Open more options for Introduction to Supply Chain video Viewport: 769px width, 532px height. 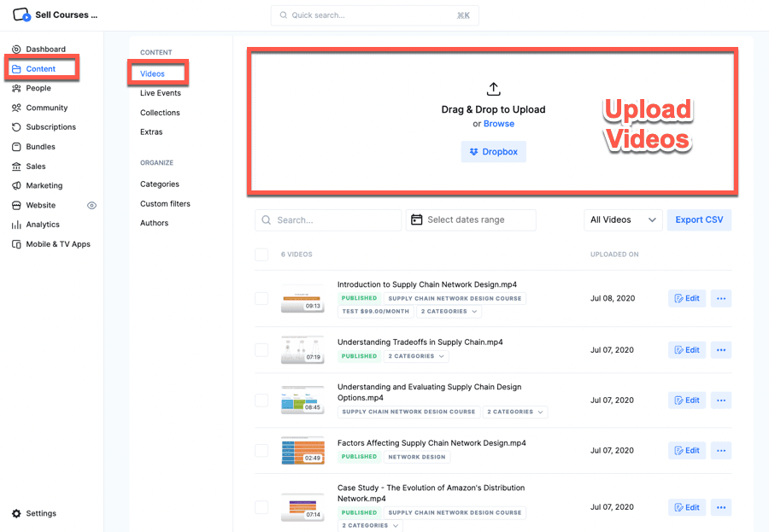(x=720, y=299)
